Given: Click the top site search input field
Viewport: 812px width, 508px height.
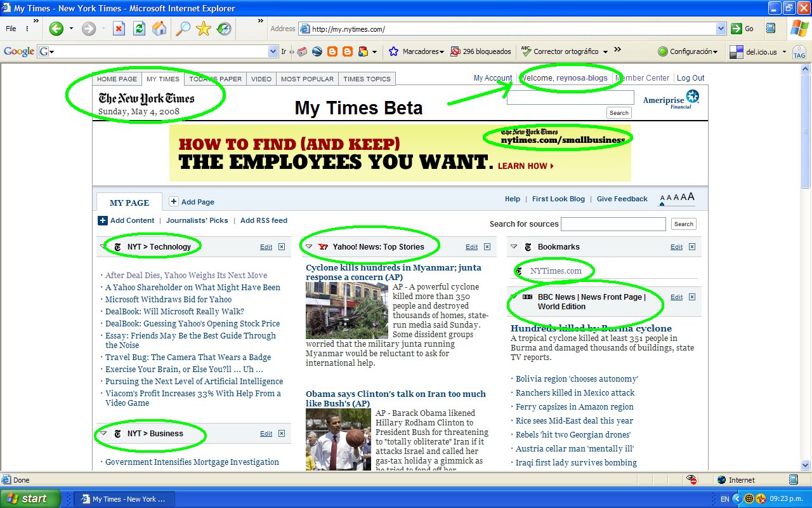Looking at the screenshot, I should point(570,97).
